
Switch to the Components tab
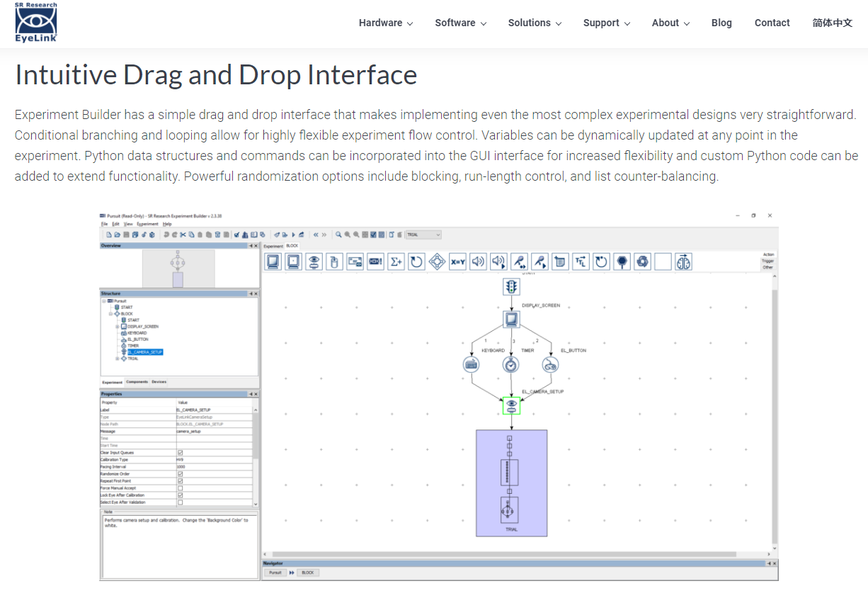click(x=137, y=382)
